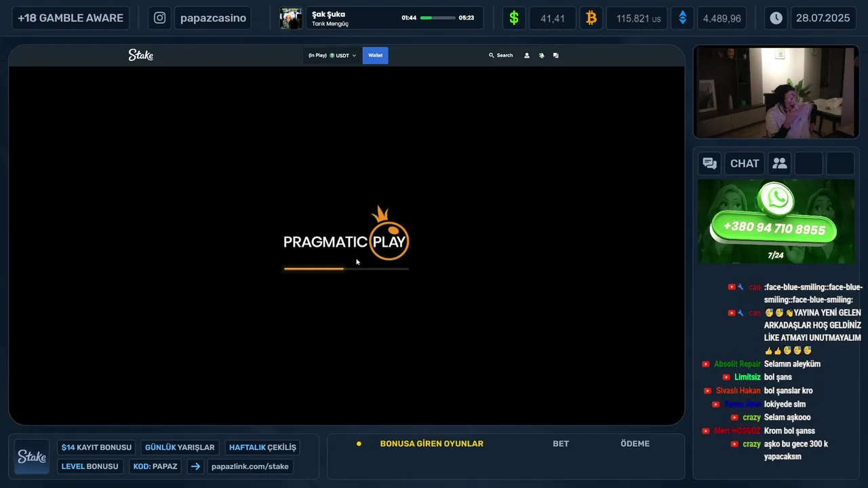This screenshot has height=488, width=868.
Task: Click the yellow dot beside BONUSA GİREN OYUNLAR
Action: pos(359,444)
